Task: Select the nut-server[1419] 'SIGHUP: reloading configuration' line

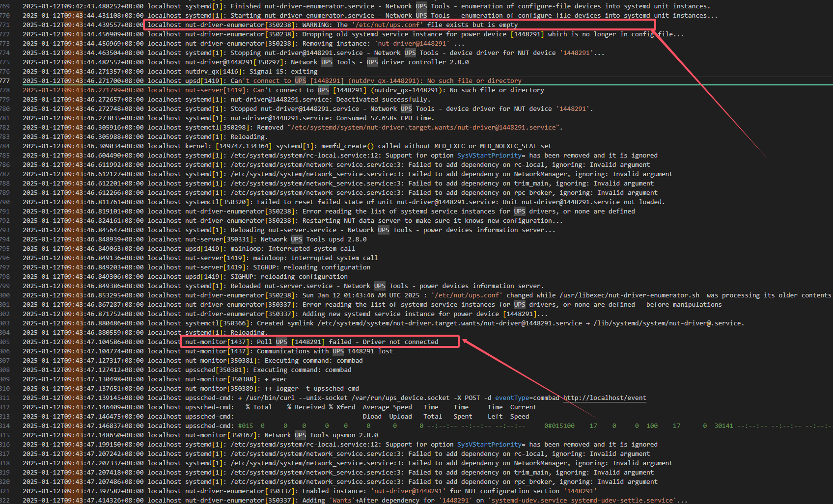Action: [x=196, y=267]
